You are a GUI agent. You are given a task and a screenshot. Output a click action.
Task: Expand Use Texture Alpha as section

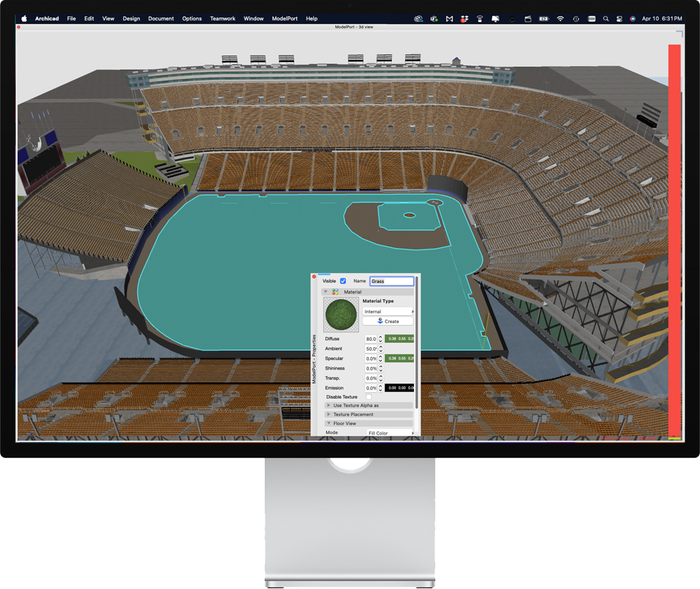pos(328,406)
